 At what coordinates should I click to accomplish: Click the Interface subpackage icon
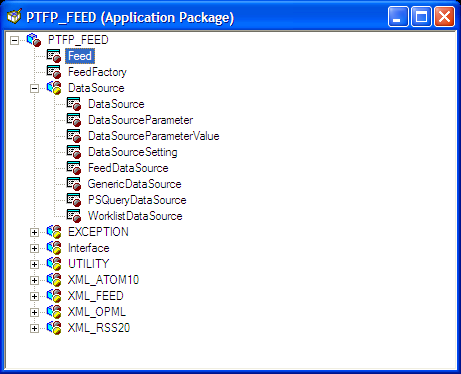(x=54, y=248)
